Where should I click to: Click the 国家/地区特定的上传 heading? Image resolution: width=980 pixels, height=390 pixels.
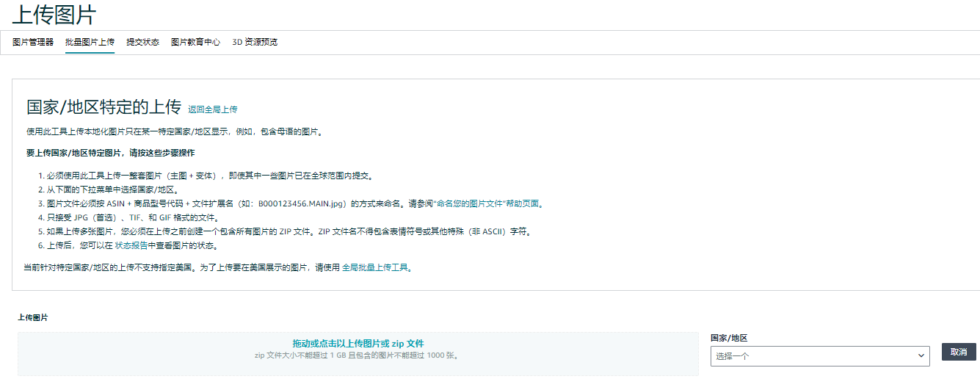[104, 107]
